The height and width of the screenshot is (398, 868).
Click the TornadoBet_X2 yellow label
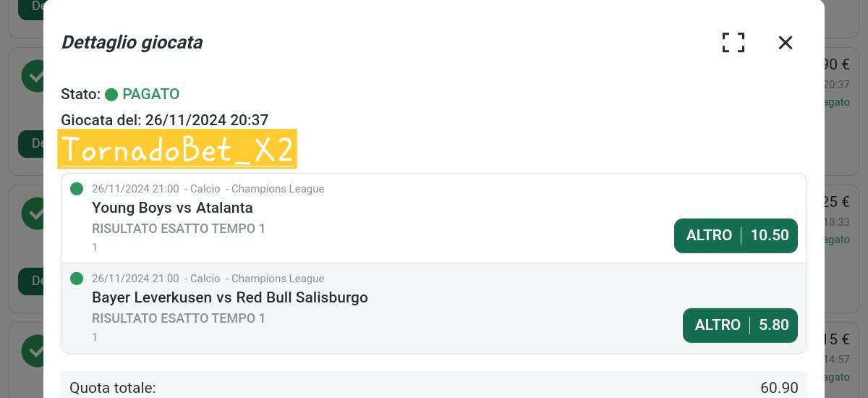(177, 149)
